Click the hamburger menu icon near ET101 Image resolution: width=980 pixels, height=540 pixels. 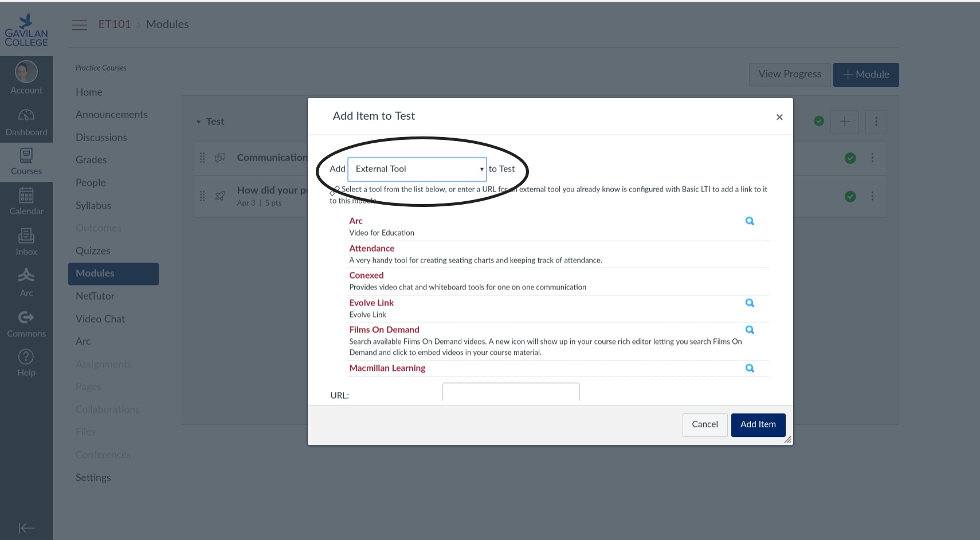coord(79,25)
